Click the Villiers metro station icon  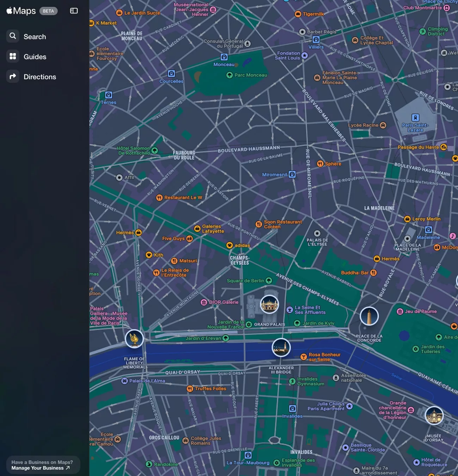[316, 39]
